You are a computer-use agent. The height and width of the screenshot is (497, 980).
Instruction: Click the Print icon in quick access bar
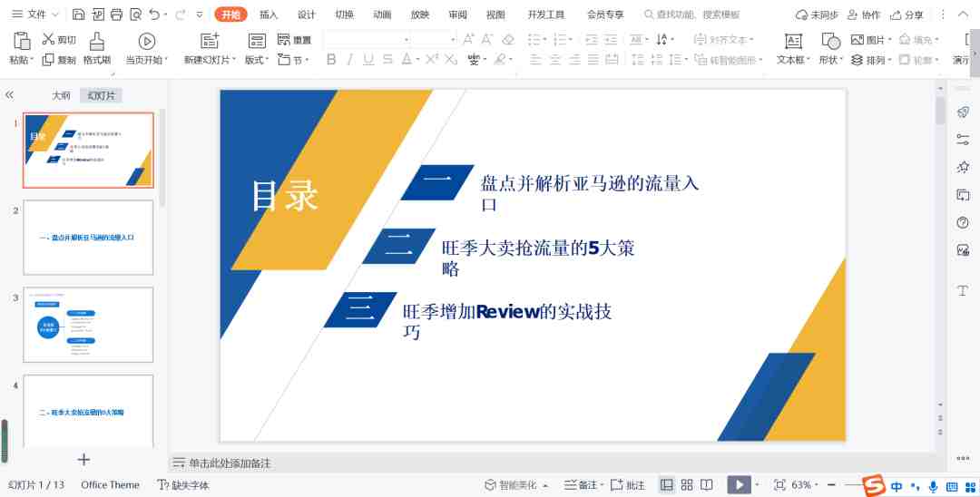coord(116,15)
